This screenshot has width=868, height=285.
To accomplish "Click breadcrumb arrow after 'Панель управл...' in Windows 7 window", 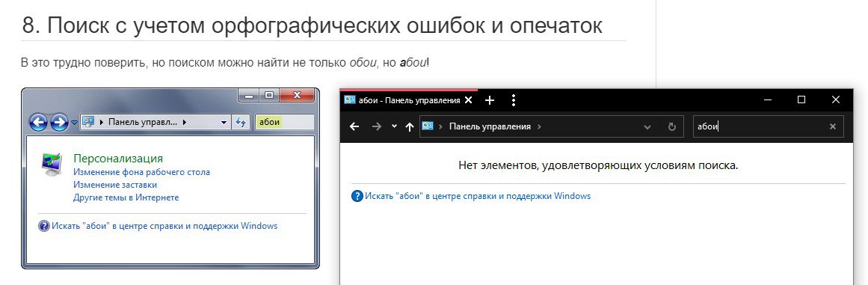I will click(185, 122).
